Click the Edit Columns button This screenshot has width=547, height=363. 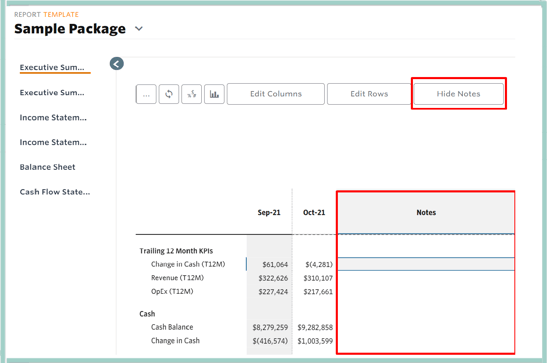pos(276,94)
